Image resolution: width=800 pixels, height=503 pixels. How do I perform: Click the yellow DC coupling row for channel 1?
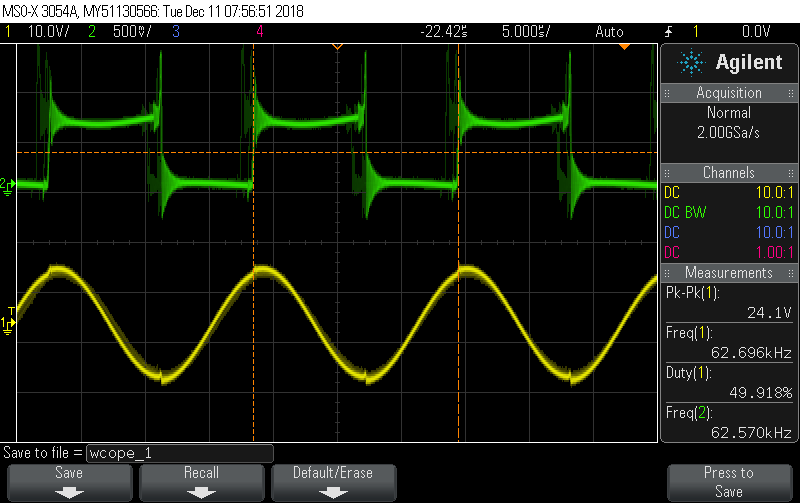point(729,192)
